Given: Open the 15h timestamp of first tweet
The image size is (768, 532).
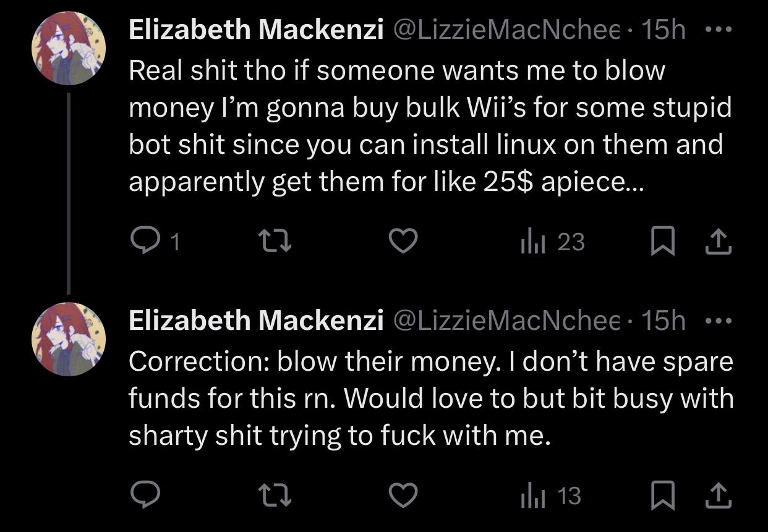Looking at the screenshot, I should [x=663, y=30].
